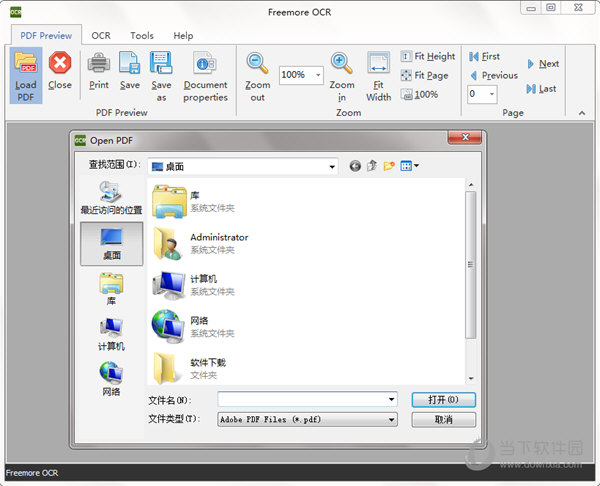Expand the 查找范围 location dropdown
This screenshot has height=486, width=600.
click(x=332, y=166)
